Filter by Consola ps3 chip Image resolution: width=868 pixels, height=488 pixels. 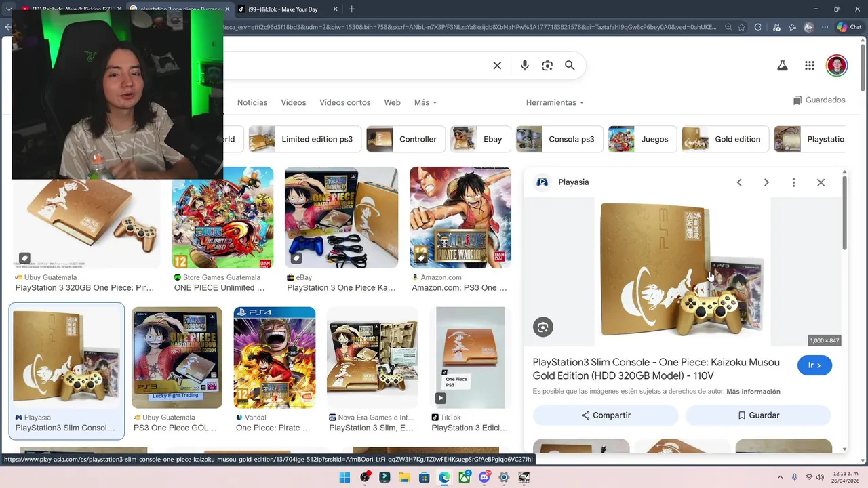coord(559,139)
